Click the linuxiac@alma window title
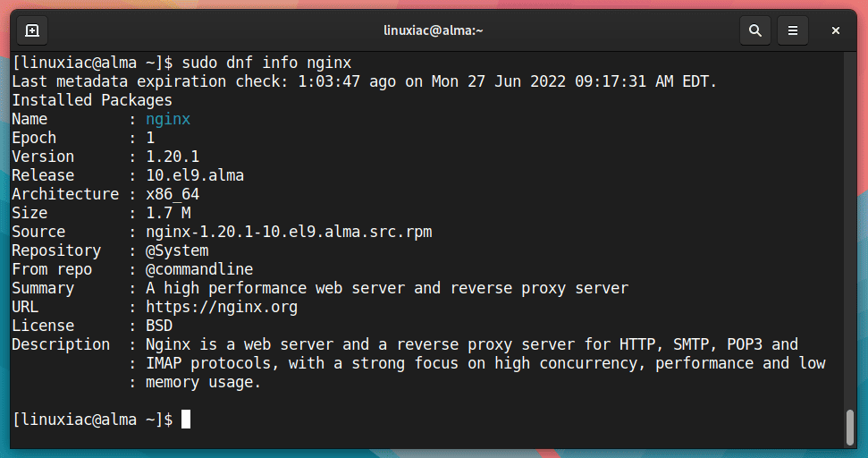Screen dimensions: 868x458 (434, 30)
